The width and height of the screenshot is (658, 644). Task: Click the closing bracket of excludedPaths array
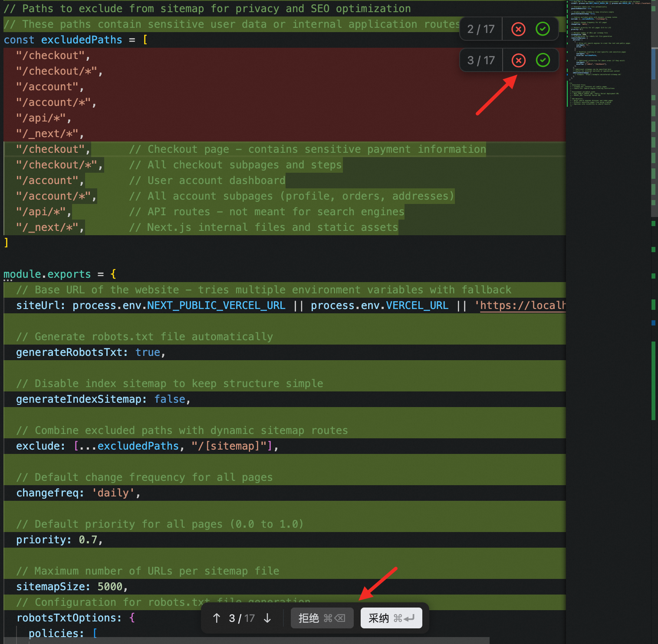pyautogui.click(x=6, y=243)
